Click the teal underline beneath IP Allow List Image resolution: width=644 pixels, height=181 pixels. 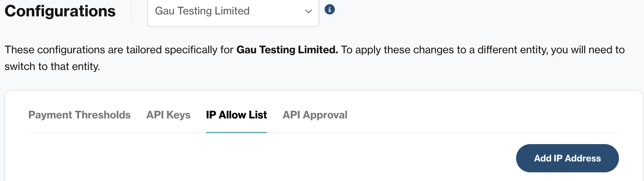point(237,132)
